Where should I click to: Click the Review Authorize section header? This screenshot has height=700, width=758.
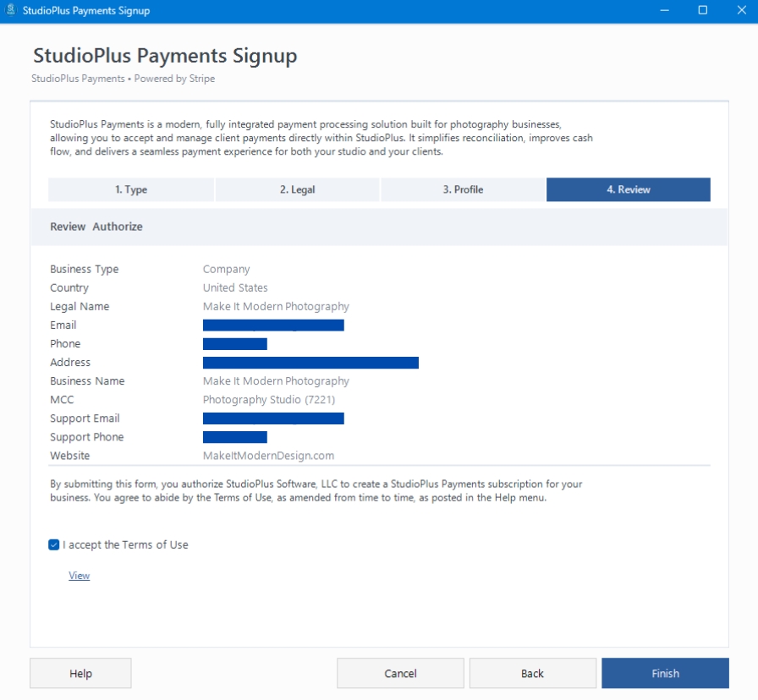coord(96,227)
